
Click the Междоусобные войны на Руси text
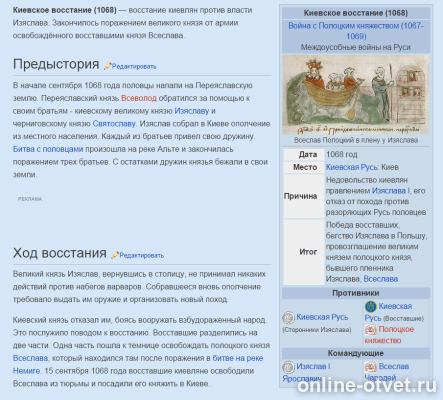(356, 47)
